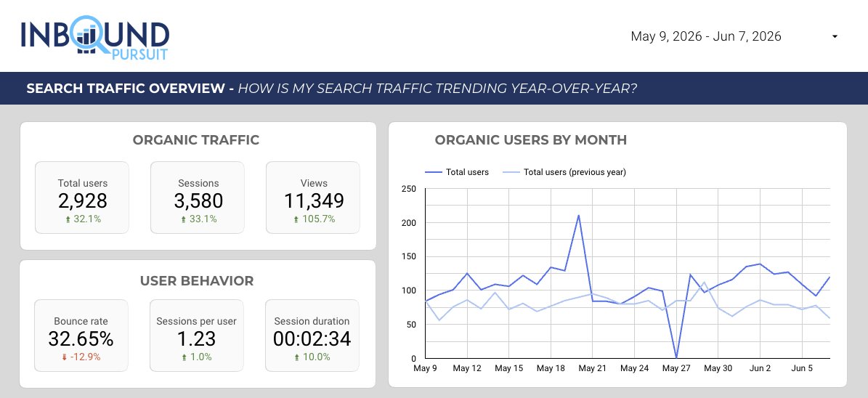Click the Inbound Pursuit logo
Screen dimensions: 868x398
tap(95, 37)
